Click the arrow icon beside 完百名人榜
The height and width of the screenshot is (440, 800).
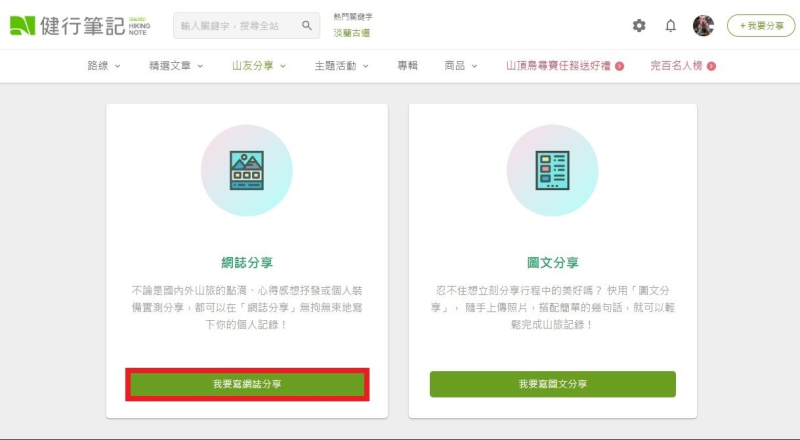[x=711, y=66]
